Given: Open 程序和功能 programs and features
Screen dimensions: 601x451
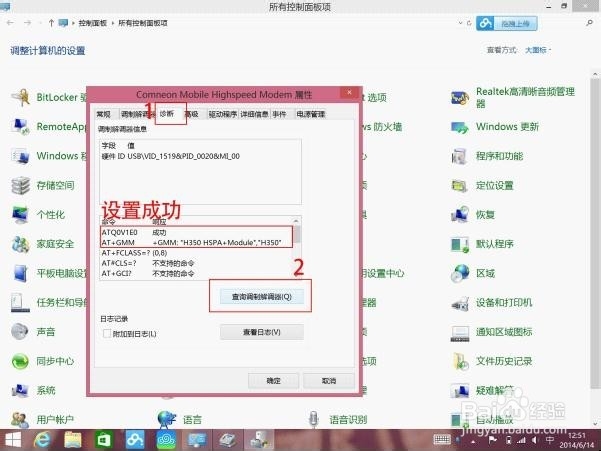Looking at the screenshot, I should (x=488, y=156).
